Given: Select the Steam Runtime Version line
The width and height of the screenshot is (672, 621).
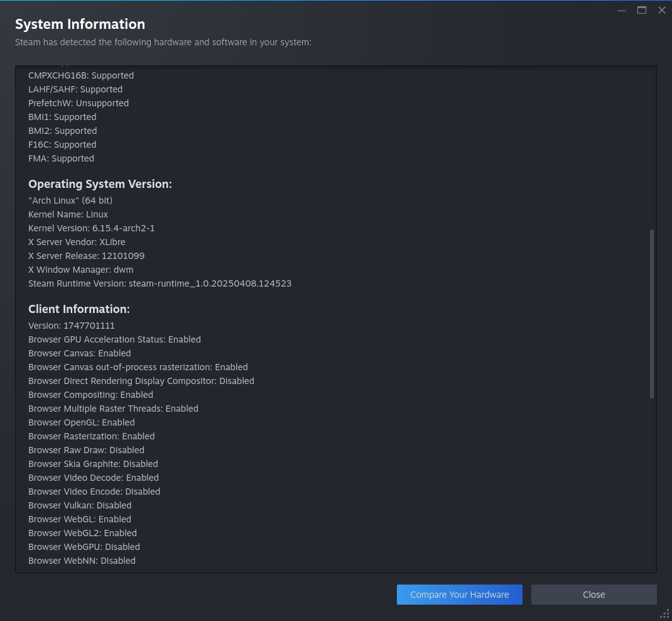Looking at the screenshot, I should tap(160, 283).
